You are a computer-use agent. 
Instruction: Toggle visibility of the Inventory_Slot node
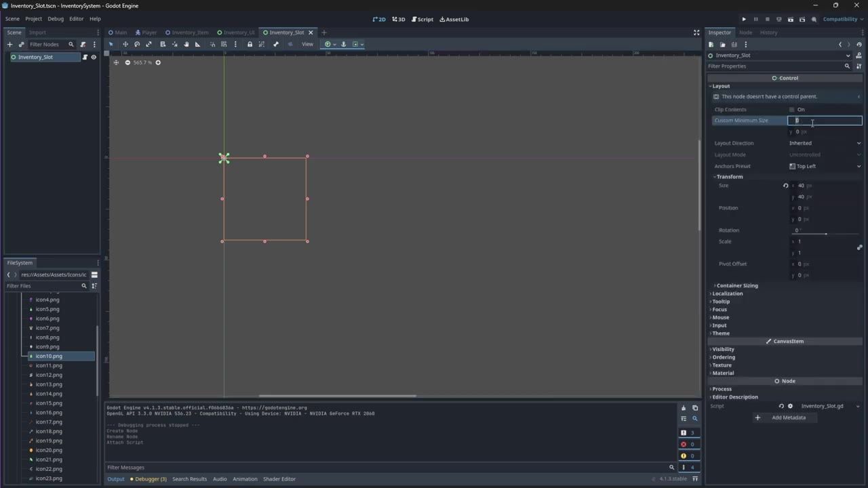tap(94, 57)
